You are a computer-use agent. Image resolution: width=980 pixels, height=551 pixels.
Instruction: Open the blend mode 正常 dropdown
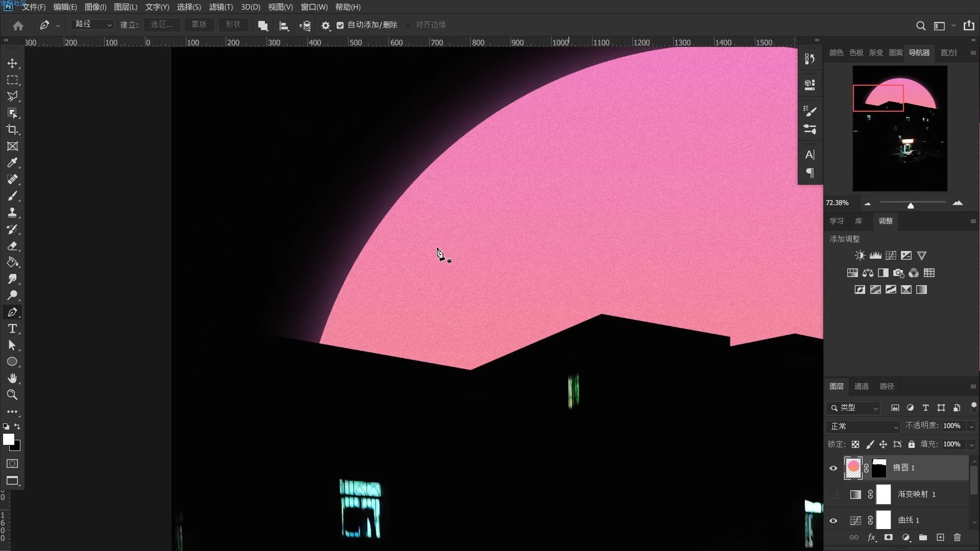coord(864,427)
